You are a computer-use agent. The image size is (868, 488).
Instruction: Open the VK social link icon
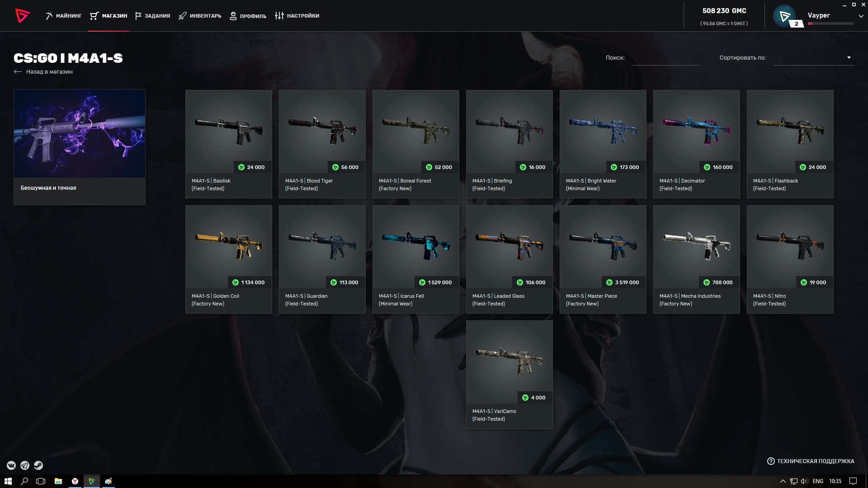click(x=11, y=465)
